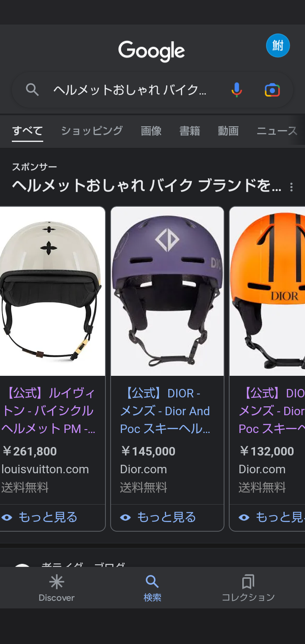305x644 pixels.
Task: Tap the magnifier icon in search box
Action: 32,90
